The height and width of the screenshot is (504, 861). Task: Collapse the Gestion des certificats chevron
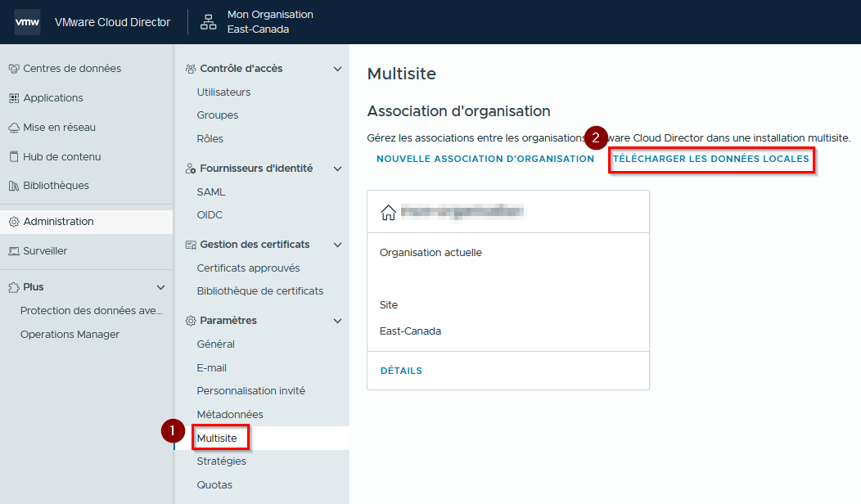(x=338, y=245)
